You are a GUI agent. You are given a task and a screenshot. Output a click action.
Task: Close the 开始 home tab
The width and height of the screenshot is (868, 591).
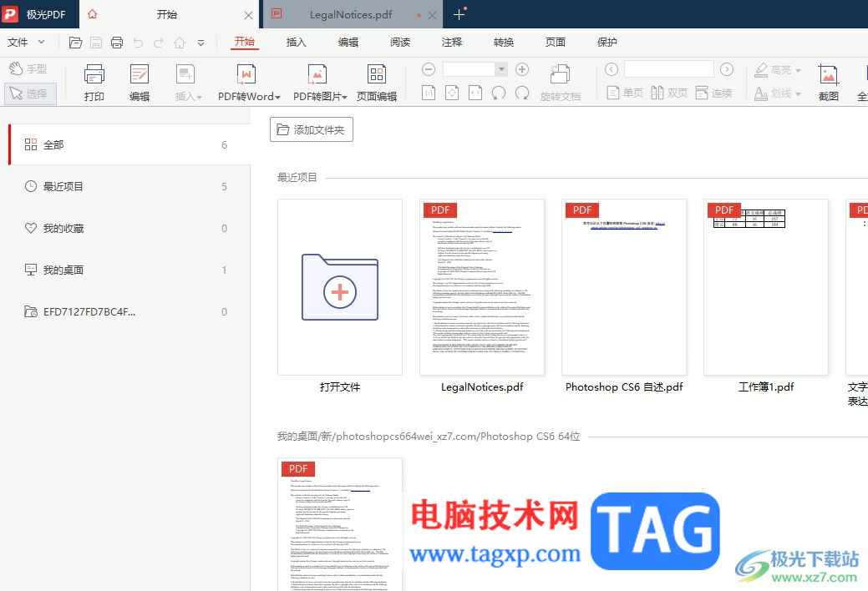249,16
